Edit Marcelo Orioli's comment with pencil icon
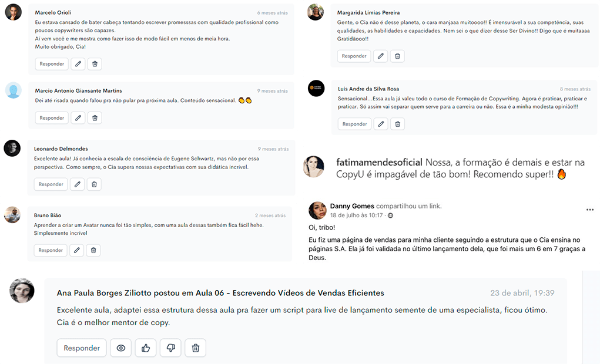Viewport: 600px width, 364px height. 78,64
